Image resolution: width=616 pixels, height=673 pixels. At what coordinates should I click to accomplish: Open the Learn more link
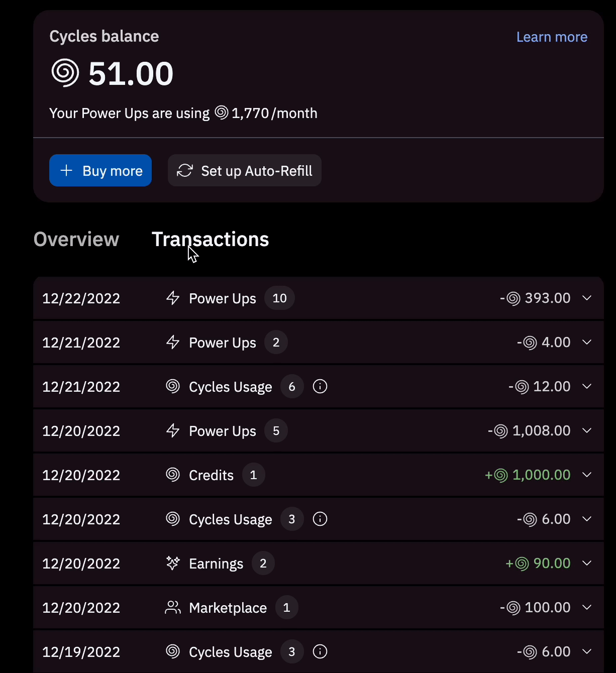tap(552, 37)
